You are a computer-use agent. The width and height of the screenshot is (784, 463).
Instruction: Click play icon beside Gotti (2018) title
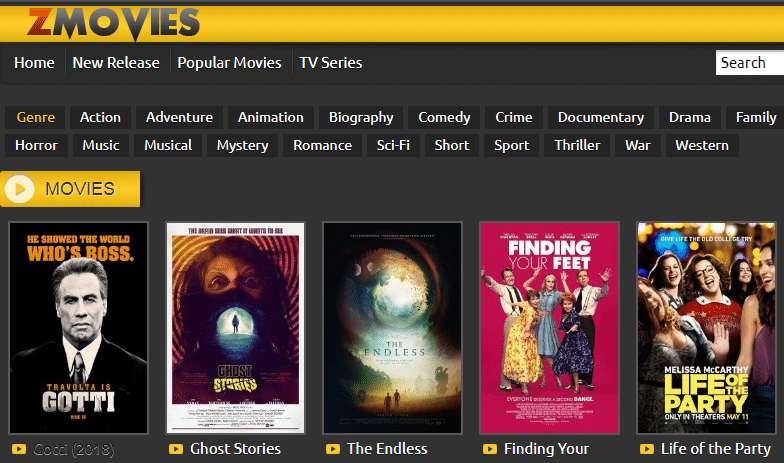[x=18, y=449]
